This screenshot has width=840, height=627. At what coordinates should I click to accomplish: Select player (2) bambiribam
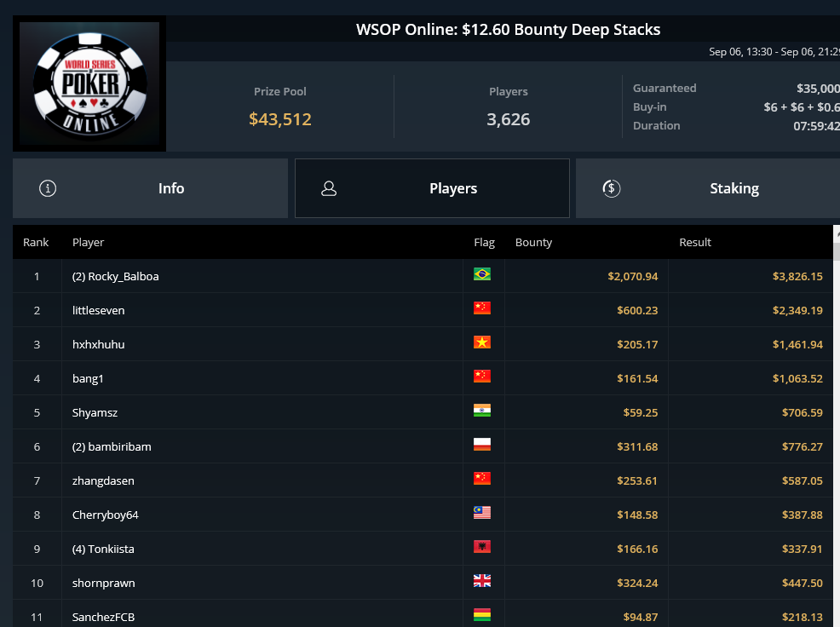pyautogui.click(x=112, y=447)
